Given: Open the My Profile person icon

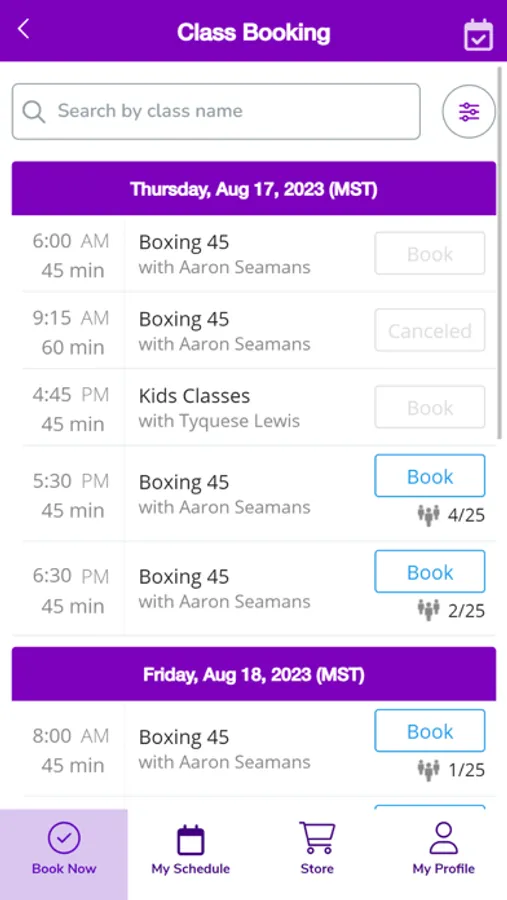Looking at the screenshot, I should [444, 838].
